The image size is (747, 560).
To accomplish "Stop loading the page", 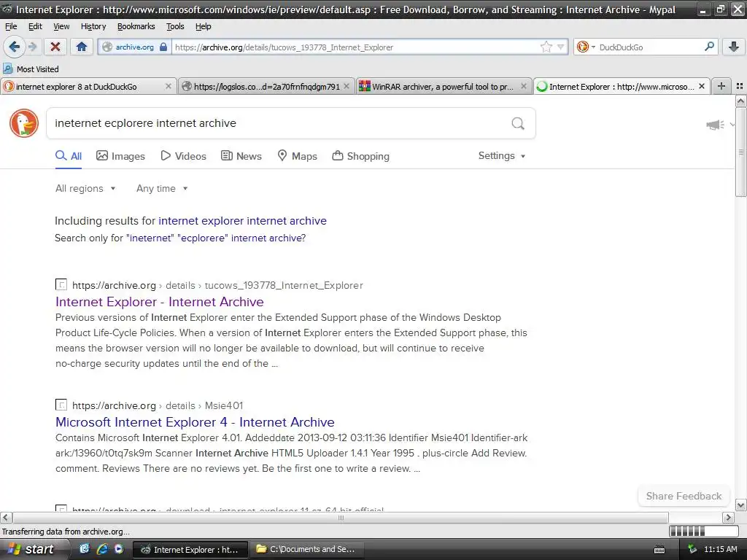I will [x=55, y=47].
